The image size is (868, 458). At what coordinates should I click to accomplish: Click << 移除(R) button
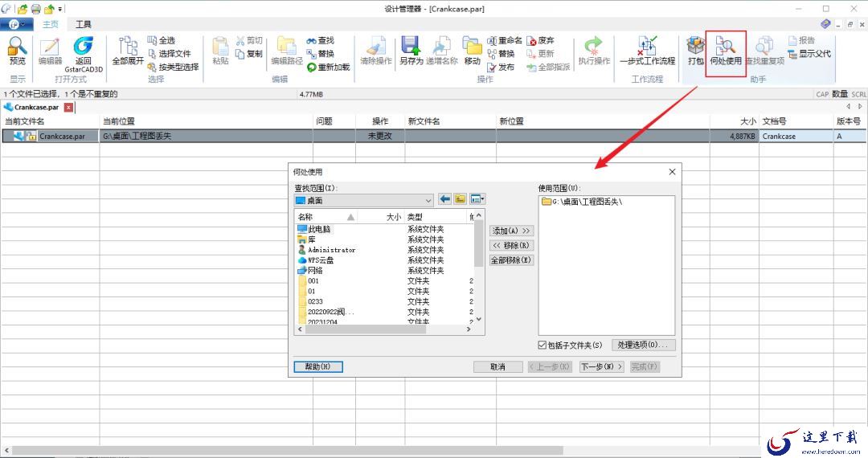pyautogui.click(x=511, y=245)
